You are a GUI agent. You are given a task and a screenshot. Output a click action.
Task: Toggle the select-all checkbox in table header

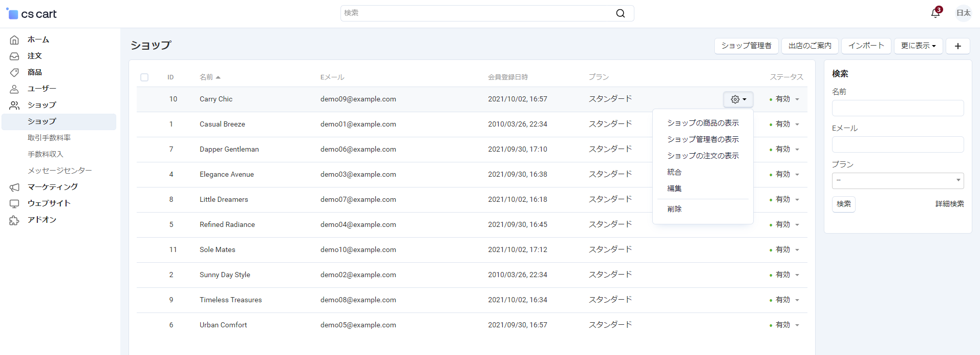tap(144, 77)
